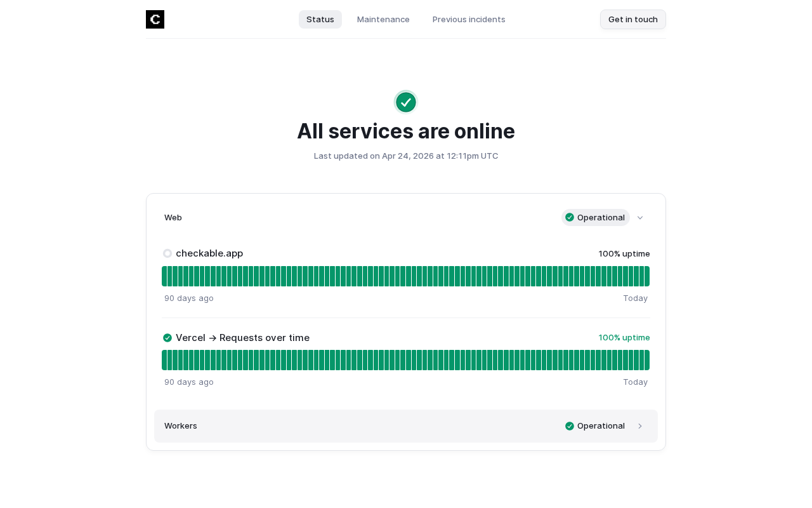
Task: Open the checkable.app monitor link
Action: 209,253
